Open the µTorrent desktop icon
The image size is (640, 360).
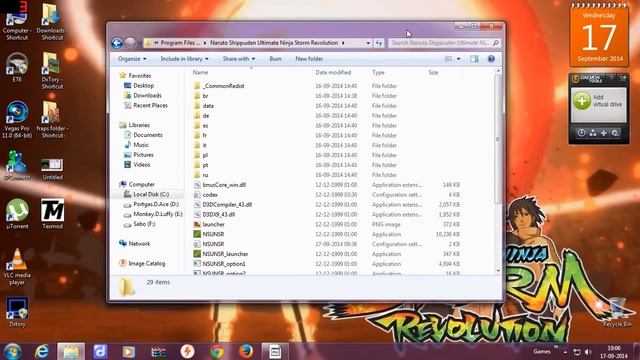(x=17, y=214)
